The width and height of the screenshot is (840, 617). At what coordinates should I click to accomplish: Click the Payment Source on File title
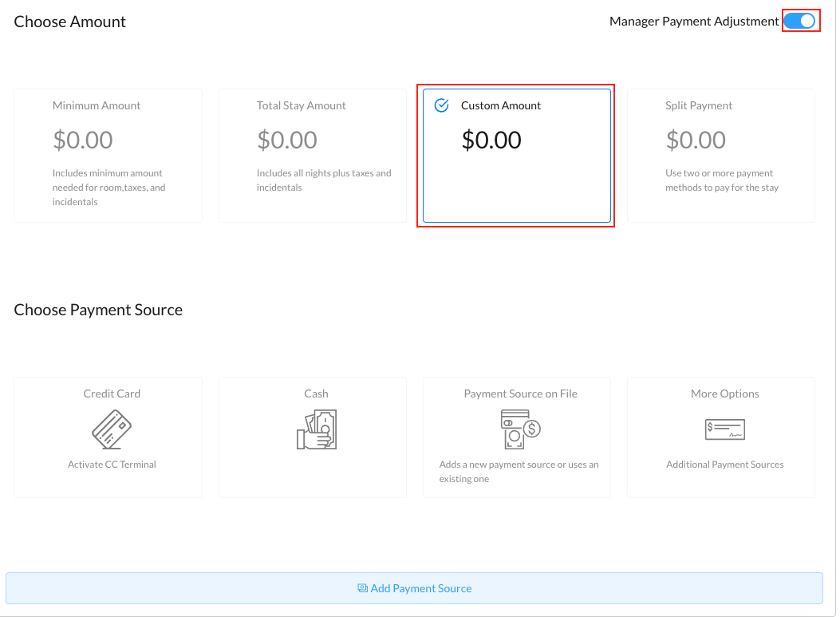coord(520,394)
